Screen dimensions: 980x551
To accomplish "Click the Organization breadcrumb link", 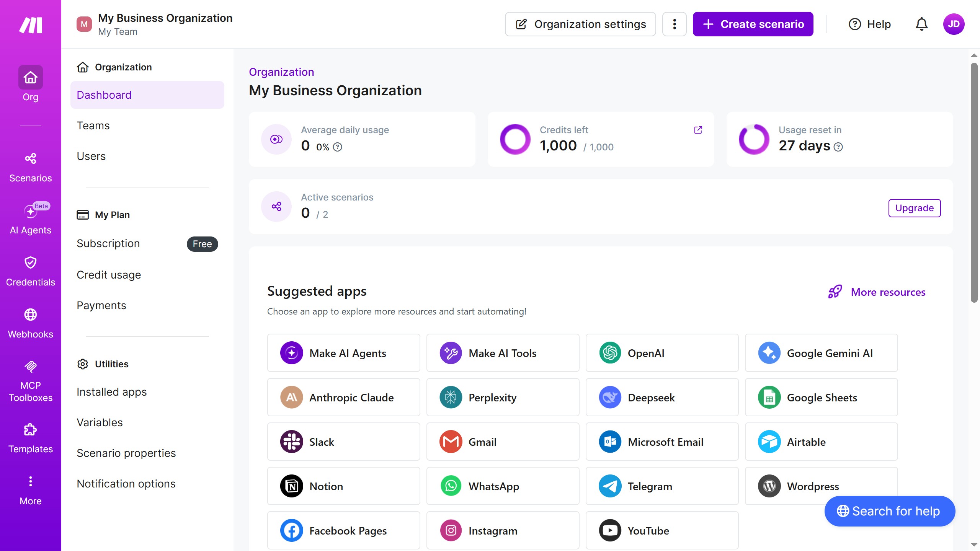I will point(281,72).
